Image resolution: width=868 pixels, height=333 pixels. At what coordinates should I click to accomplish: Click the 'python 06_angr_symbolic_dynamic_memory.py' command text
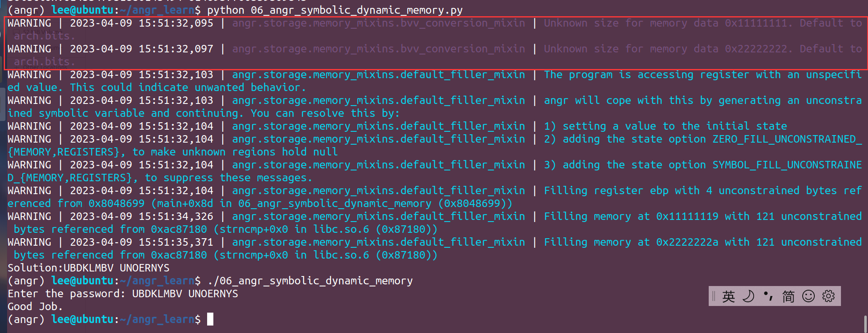(x=335, y=10)
